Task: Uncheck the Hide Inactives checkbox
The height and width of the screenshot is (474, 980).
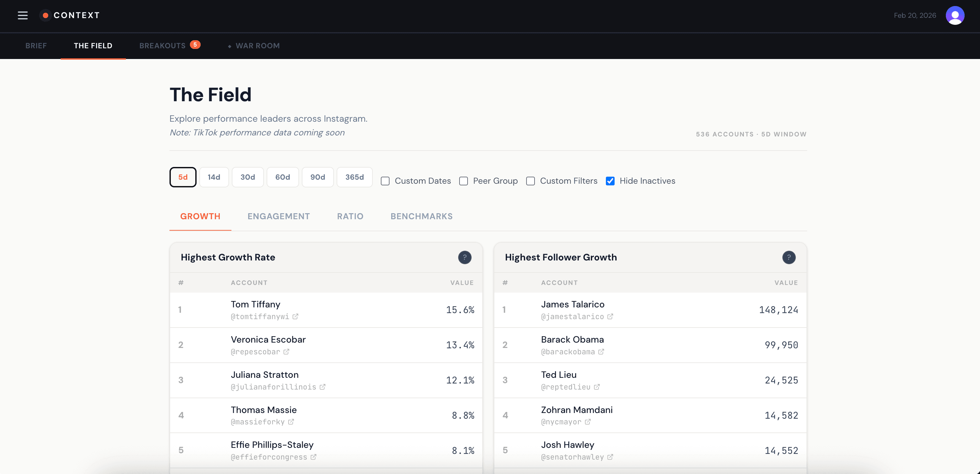Action: (x=610, y=181)
